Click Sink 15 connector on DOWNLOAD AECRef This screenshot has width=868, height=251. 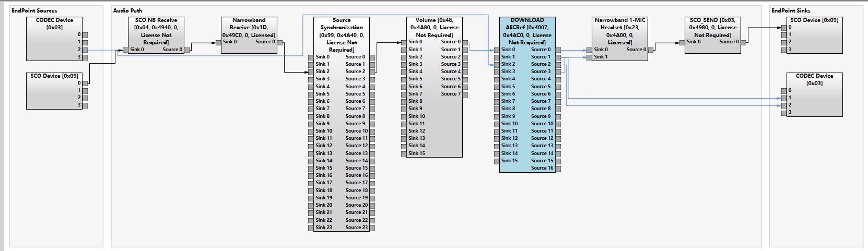click(497, 161)
